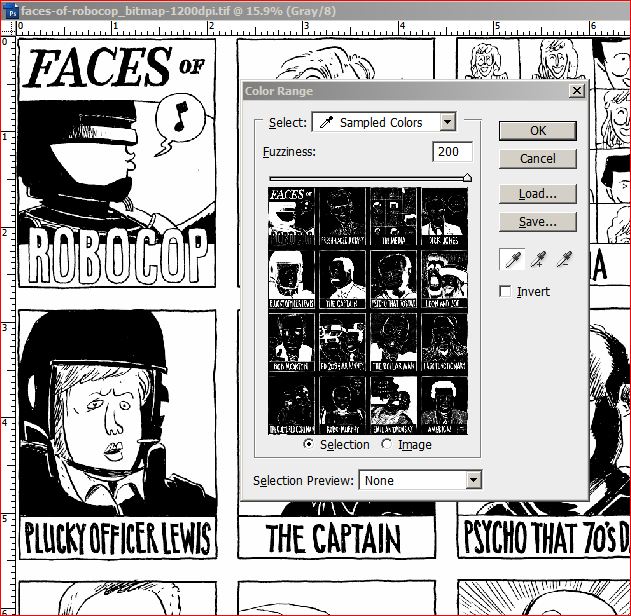
Task: Click the Photoshop document icon in title bar
Action: 12,12
